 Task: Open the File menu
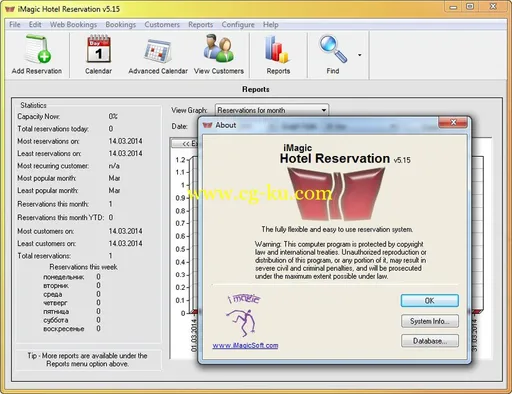tap(15, 25)
